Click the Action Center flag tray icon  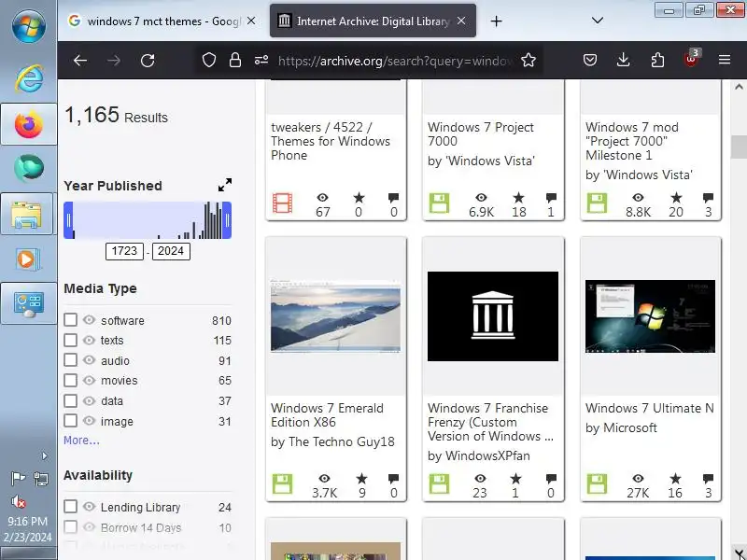click(x=18, y=478)
